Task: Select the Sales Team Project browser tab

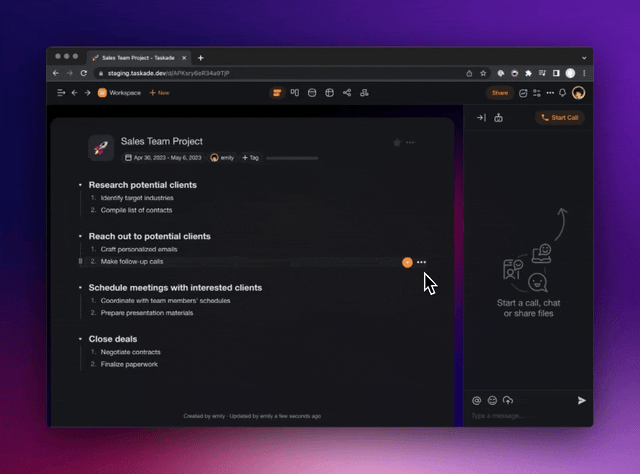Action: pyautogui.click(x=138, y=58)
